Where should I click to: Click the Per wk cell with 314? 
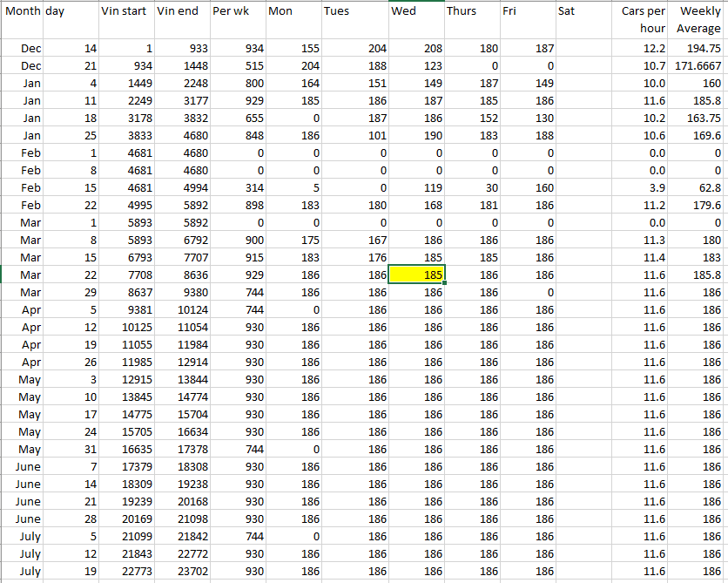237,188
